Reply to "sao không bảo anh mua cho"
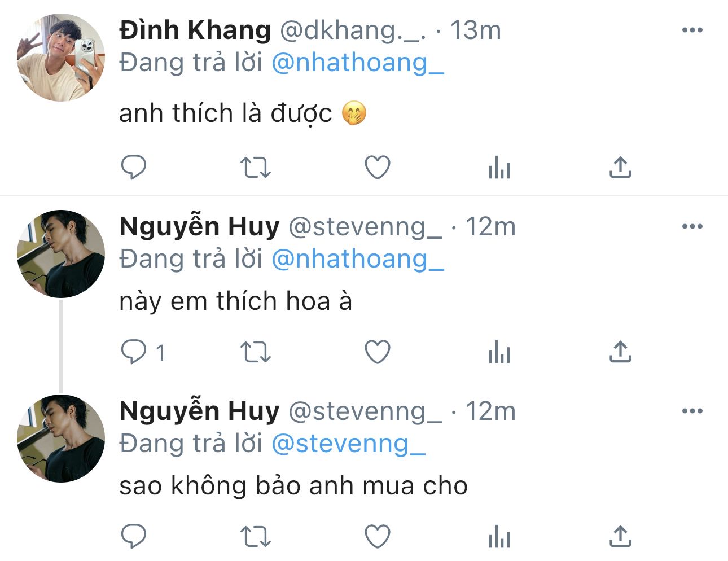The image size is (728, 561). point(134,536)
